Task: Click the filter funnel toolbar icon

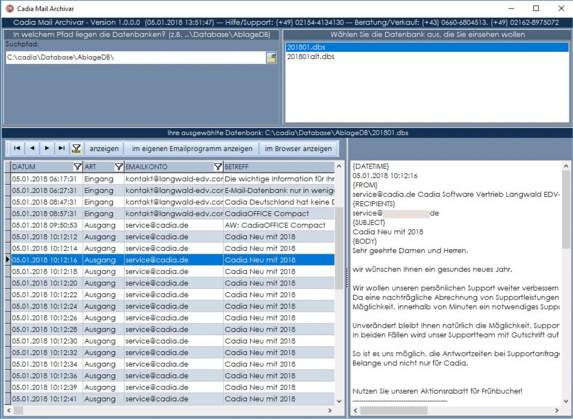Action: pyautogui.click(x=76, y=148)
